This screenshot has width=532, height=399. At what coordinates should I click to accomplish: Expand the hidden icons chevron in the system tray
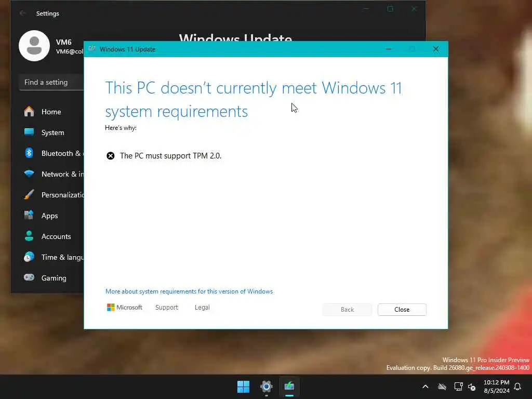pyautogui.click(x=425, y=387)
